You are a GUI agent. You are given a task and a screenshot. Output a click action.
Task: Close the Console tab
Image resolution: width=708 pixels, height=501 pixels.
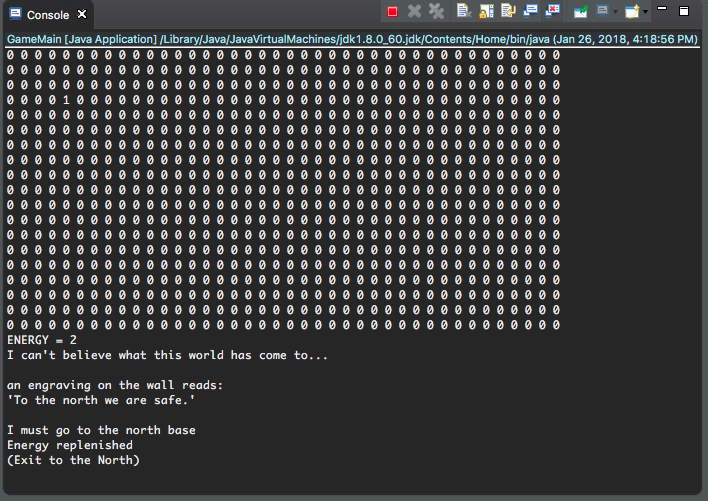click(x=82, y=15)
